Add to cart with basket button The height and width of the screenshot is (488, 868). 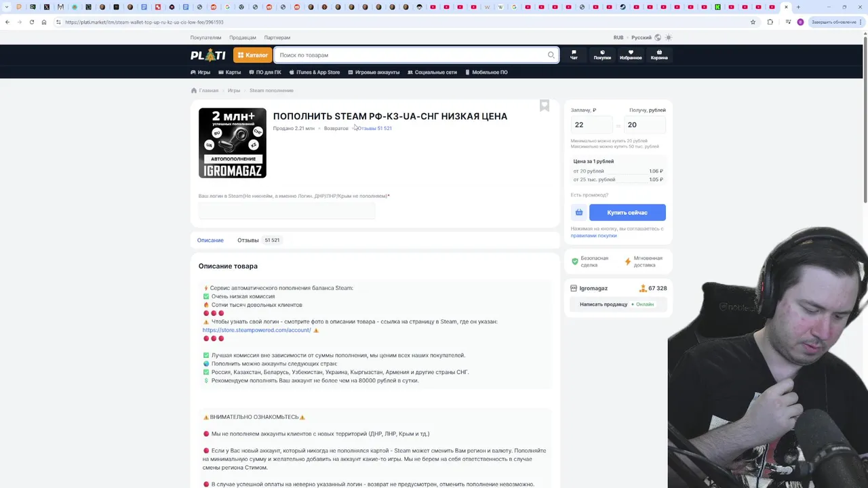pos(578,212)
